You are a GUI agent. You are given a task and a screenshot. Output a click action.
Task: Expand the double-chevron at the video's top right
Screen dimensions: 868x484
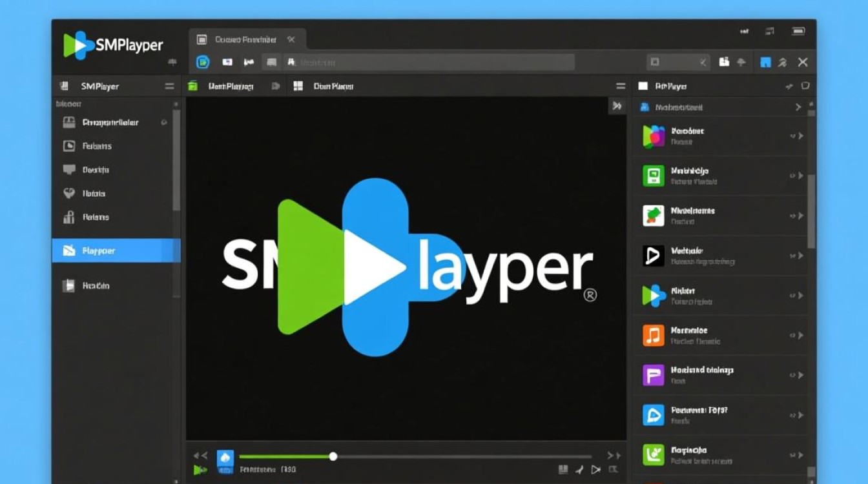(x=617, y=106)
